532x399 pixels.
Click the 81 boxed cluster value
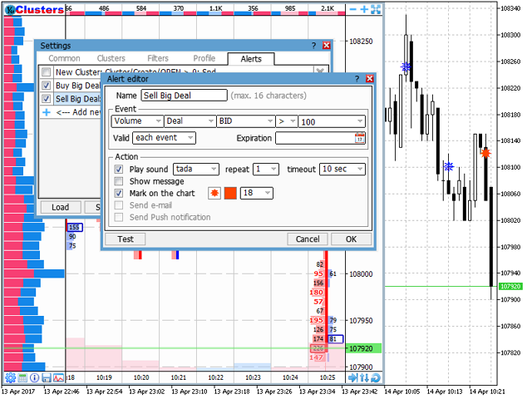336,339
